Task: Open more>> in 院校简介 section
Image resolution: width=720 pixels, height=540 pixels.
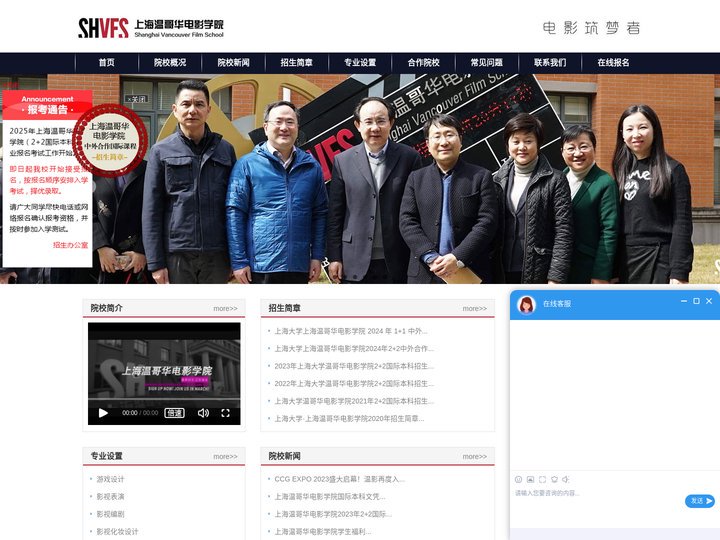Action: pyautogui.click(x=225, y=309)
